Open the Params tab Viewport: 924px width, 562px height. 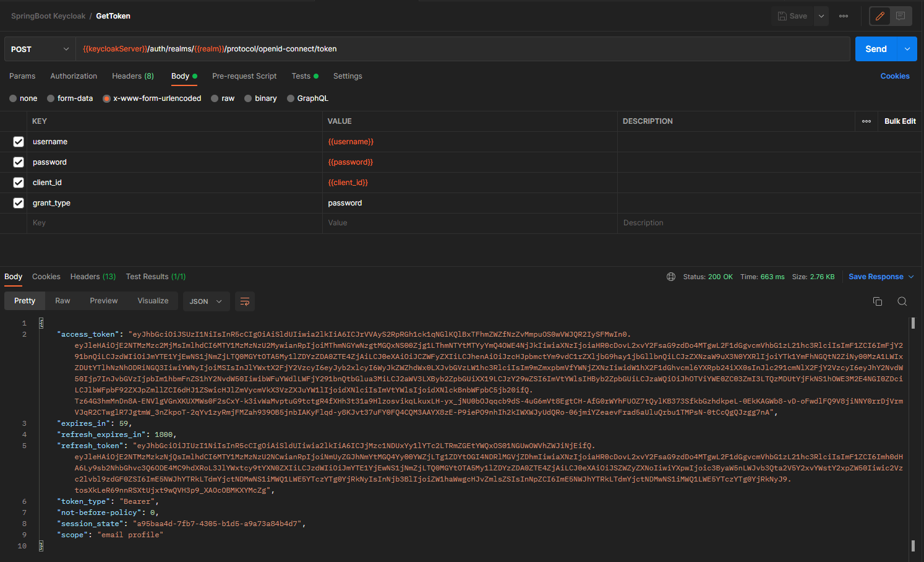(22, 76)
